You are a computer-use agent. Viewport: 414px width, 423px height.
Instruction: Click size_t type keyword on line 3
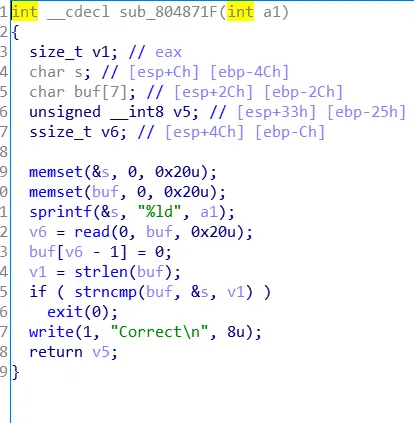pyautogui.click(x=56, y=52)
